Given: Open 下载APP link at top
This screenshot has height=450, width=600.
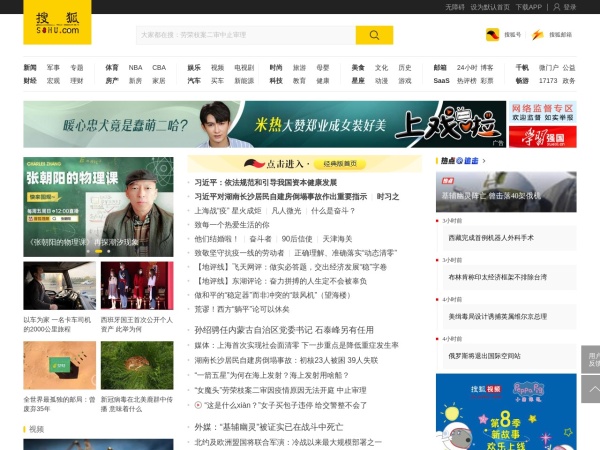Looking at the screenshot, I should [x=529, y=6].
